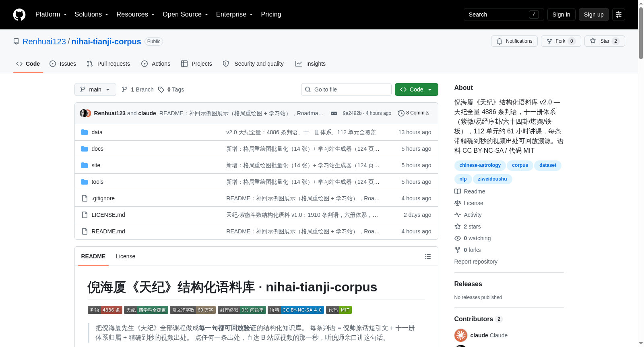Open the main branch dropdown

[x=95, y=89]
